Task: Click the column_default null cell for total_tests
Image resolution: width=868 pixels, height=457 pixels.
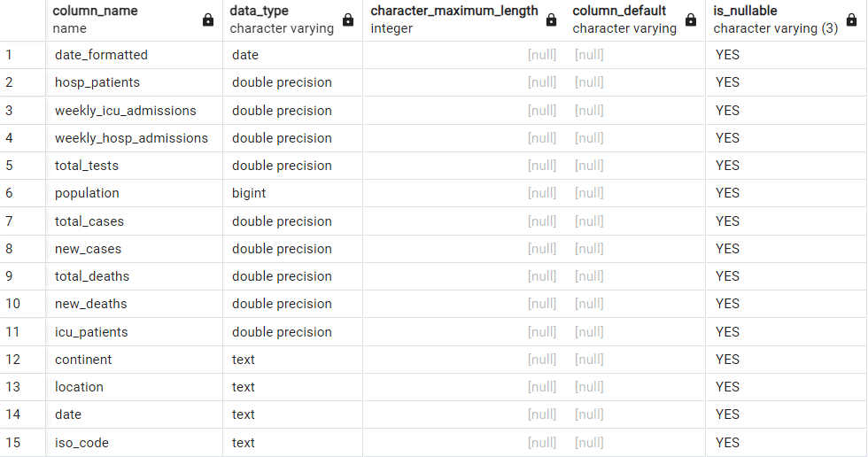Action: [x=589, y=166]
